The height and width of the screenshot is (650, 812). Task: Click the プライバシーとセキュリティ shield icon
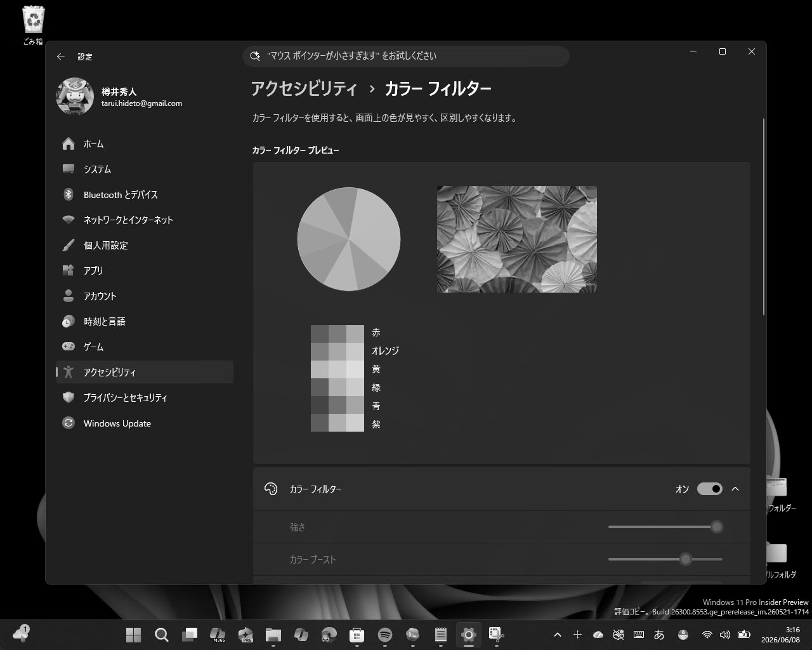[69, 397]
